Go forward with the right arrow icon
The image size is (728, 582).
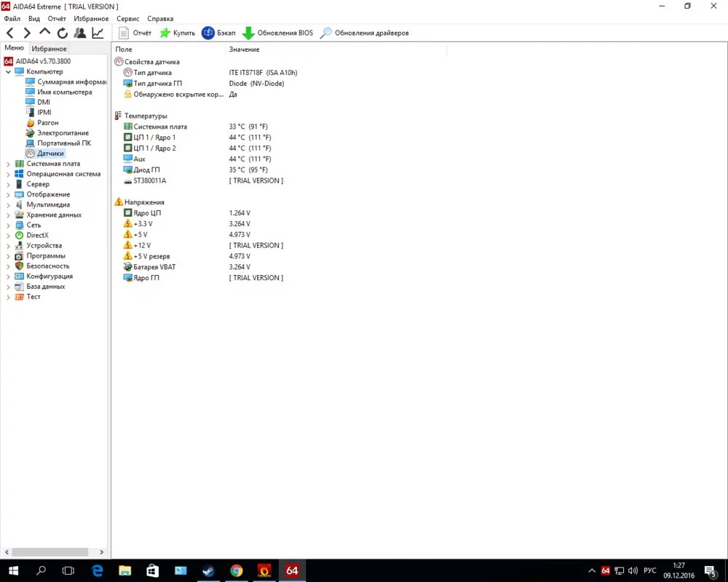click(x=27, y=33)
